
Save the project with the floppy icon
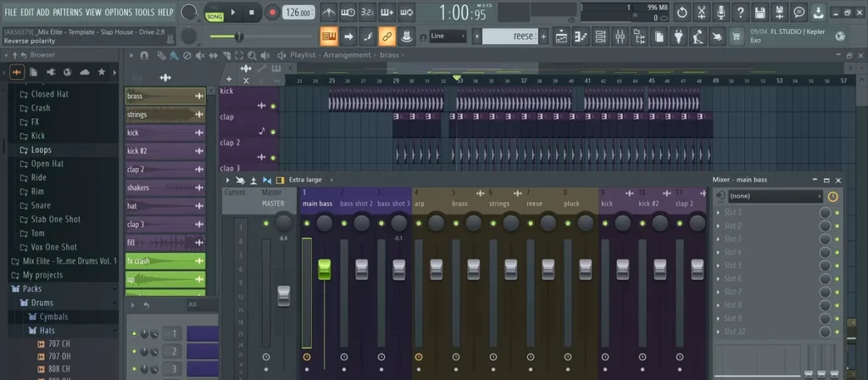760,12
